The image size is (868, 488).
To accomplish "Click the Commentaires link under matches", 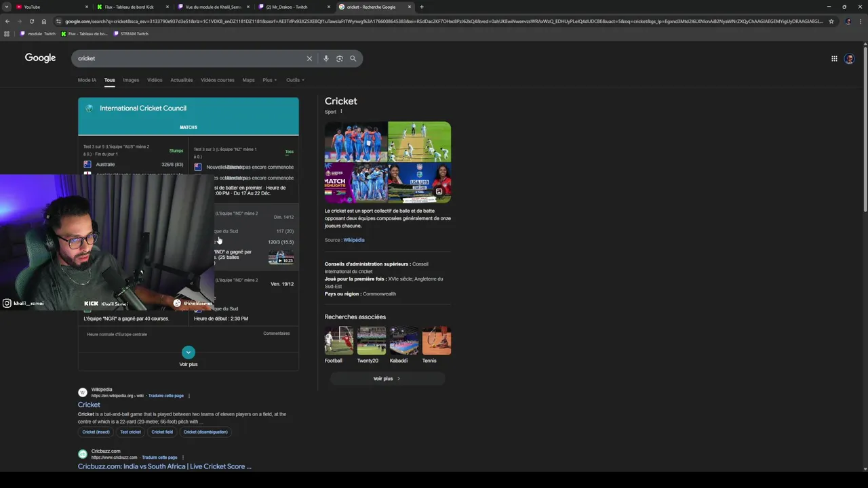I will 276,333.
